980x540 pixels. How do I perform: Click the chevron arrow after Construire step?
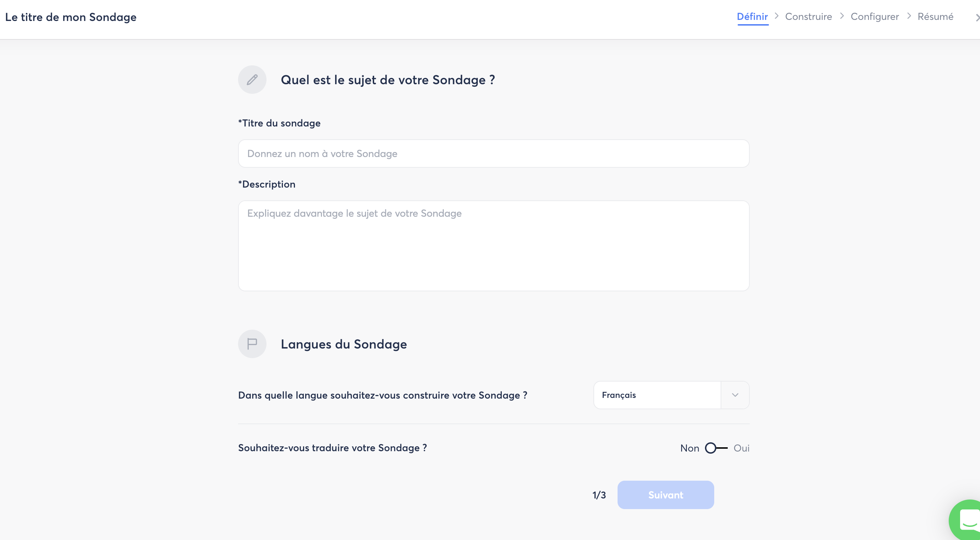pos(841,16)
